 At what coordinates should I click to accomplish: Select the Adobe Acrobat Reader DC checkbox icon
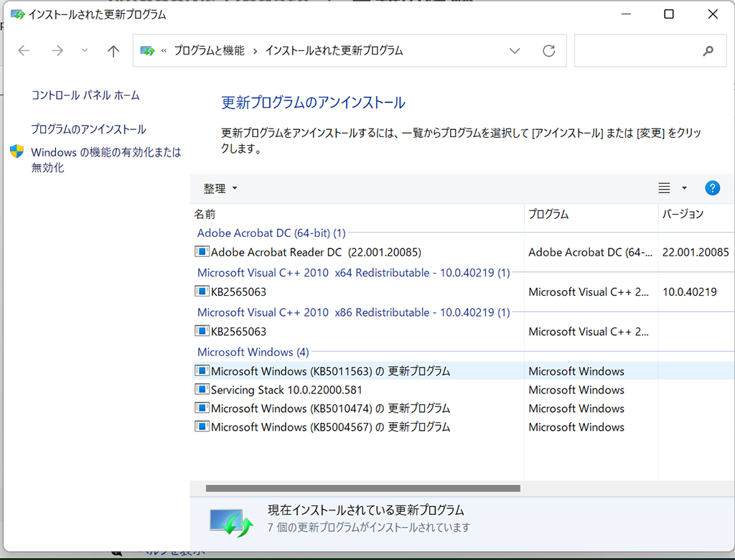202,252
